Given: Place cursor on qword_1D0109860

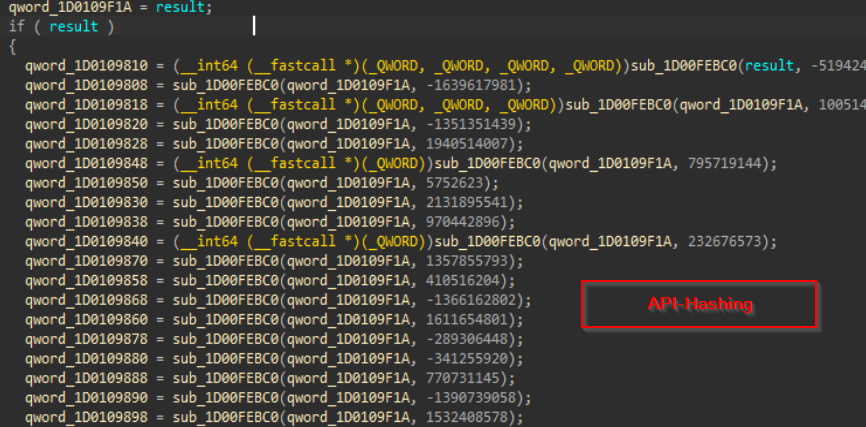Looking at the screenshot, I should point(87,319).
